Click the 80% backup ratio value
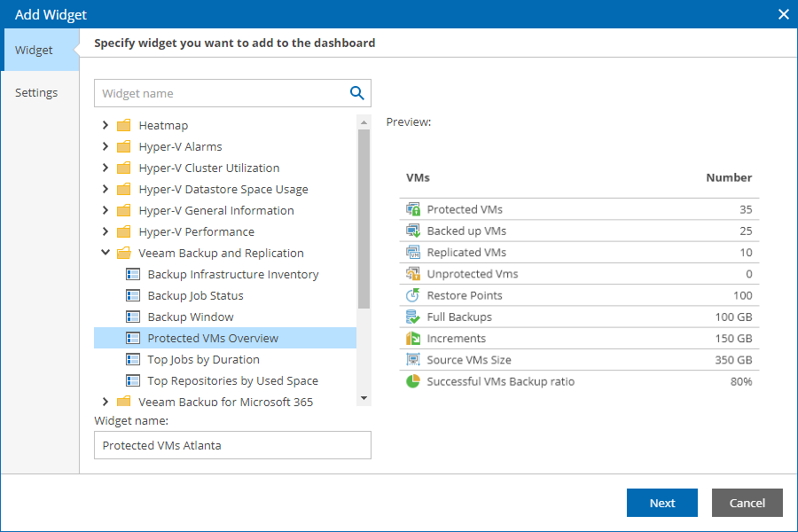798x532 pixels. click(741, 381)
